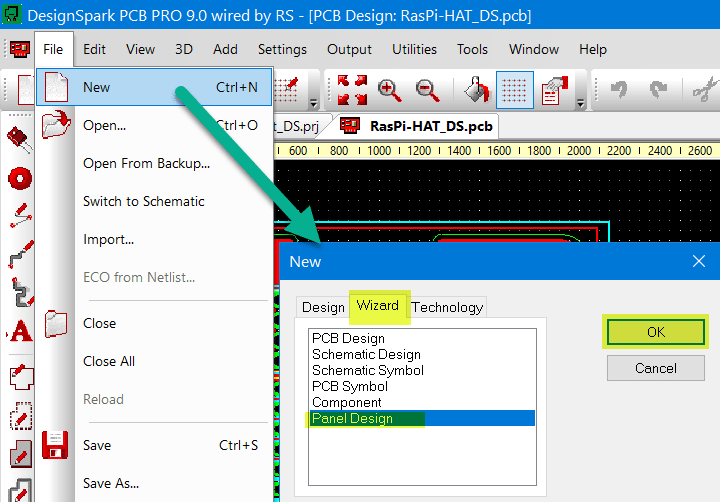Open the Tools menu
This screenshot has width=720, height=502.
tap(472, 49)
